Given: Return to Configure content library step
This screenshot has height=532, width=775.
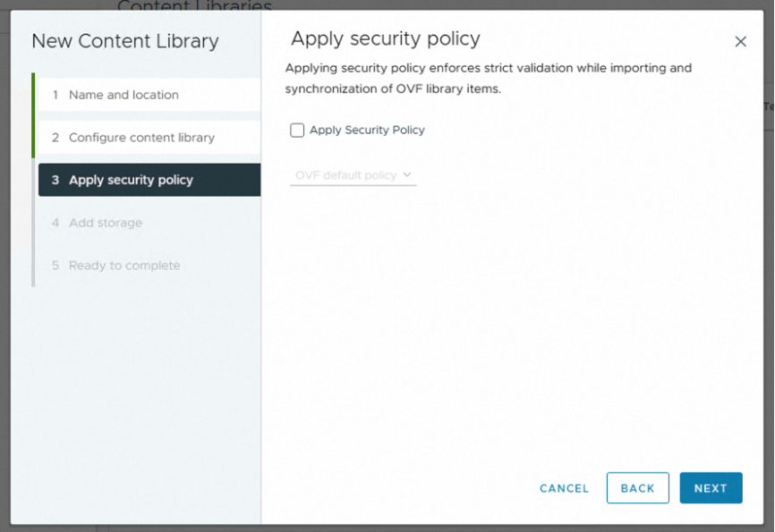Looking at the screenshot, I should point(141,138).
